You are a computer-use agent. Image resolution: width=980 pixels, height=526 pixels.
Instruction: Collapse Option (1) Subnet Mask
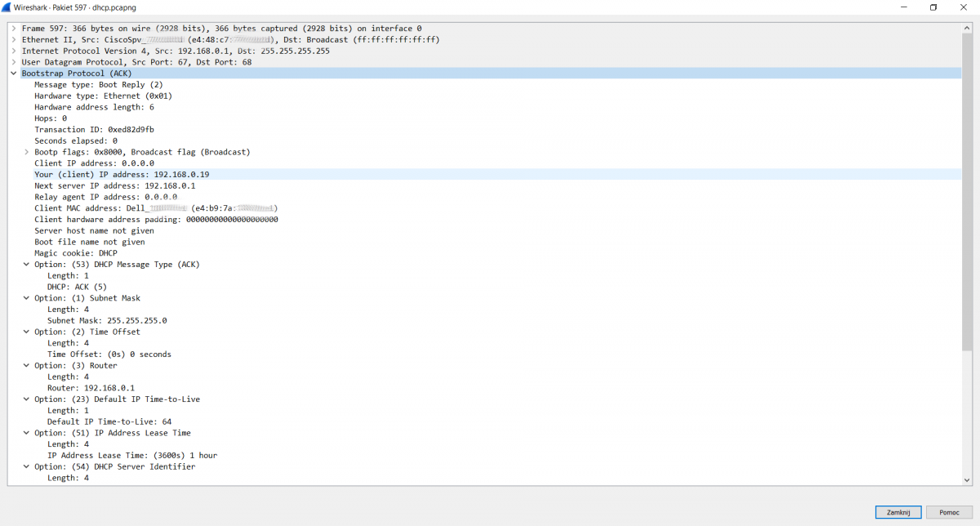click(27, 298)
